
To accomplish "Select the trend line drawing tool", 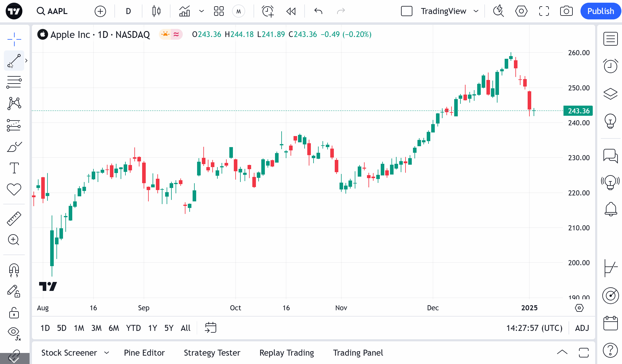I will coord(14,61).
